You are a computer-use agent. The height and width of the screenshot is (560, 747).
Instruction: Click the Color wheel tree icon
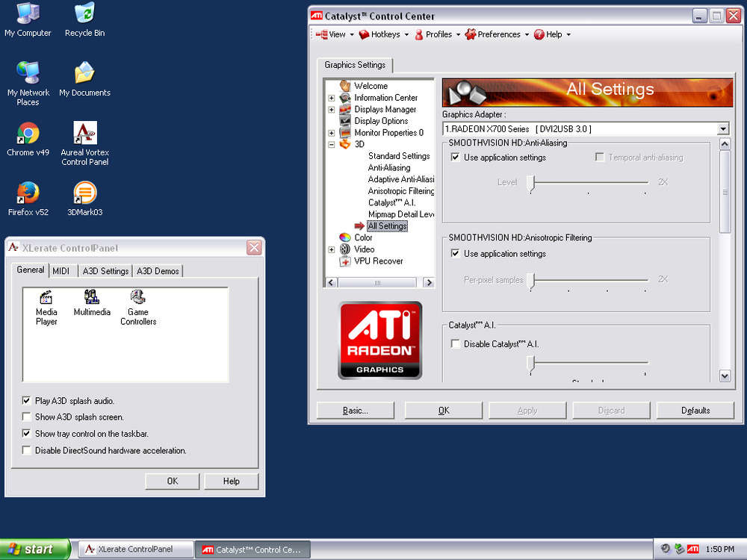(x=345, y=237)
